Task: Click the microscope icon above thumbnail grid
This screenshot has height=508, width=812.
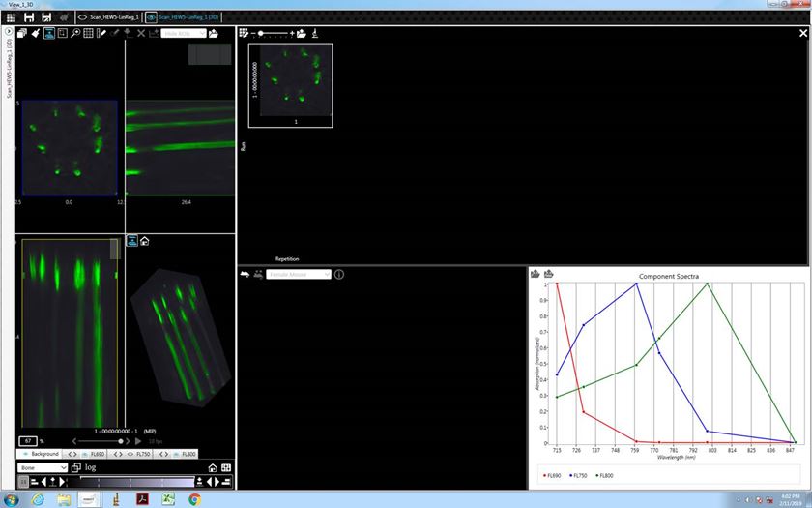Action: pyautogui.click(x=315, y=33)
